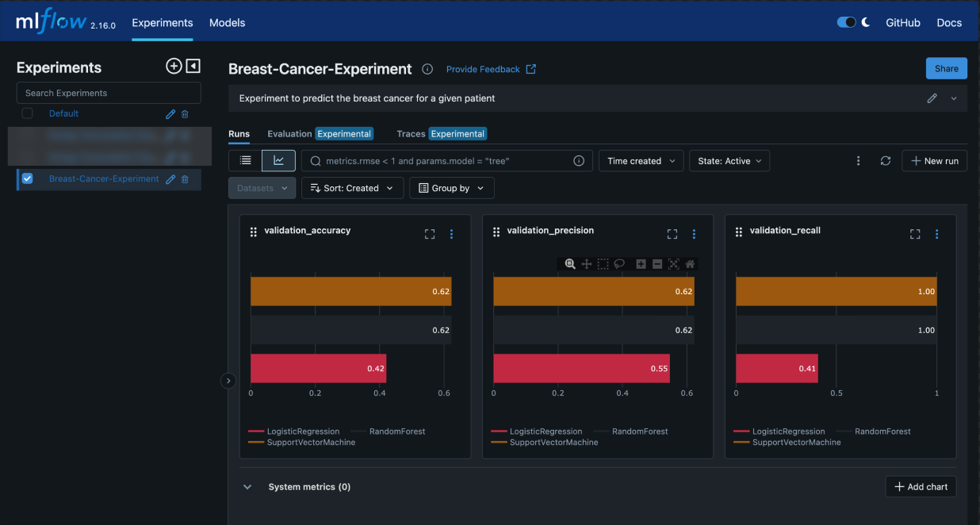Switch to the chart view icon

[x=278, y=161]
